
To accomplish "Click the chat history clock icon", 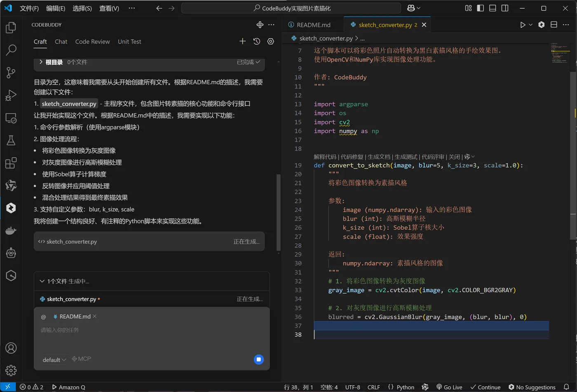I will pyautogui.click(x=257, y=41).
